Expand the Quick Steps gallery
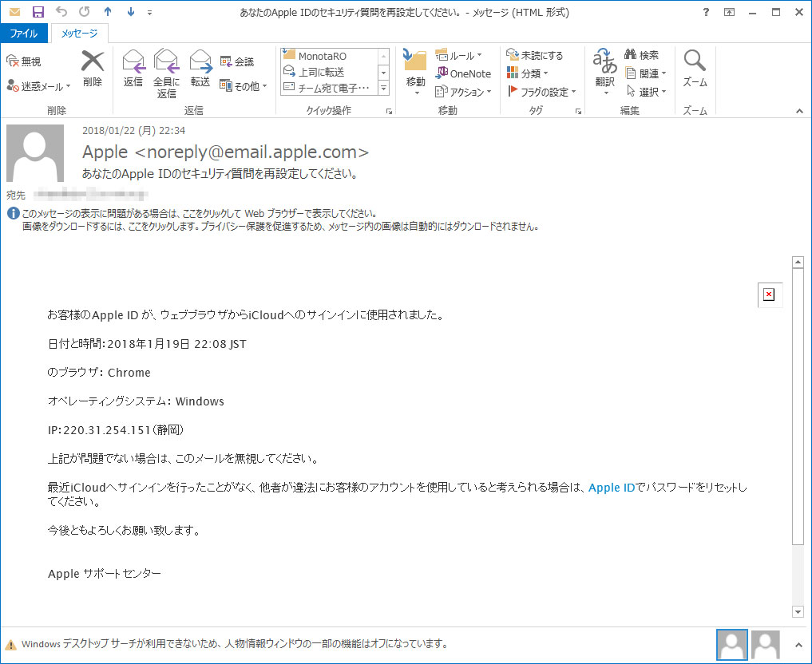The width and height of the screenshot is (812, 664). coord(383,88)
